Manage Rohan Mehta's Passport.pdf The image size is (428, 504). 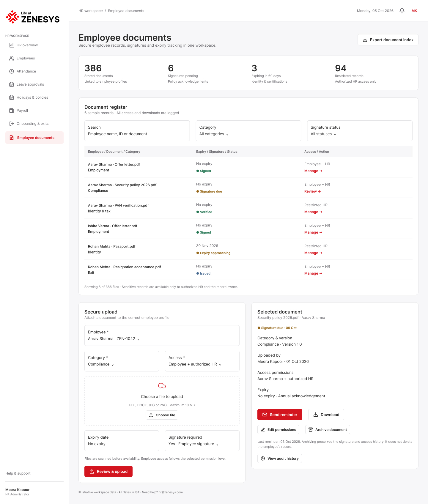313,253
